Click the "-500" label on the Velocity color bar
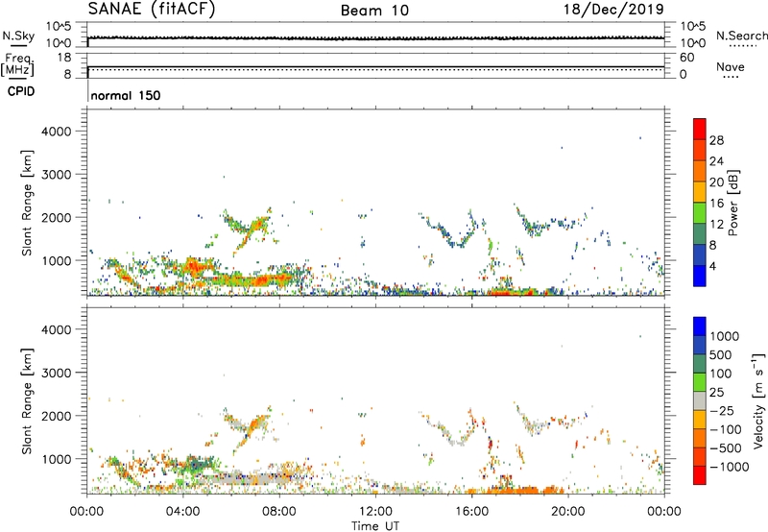The height and width of the screenshot is (532, 768). (x=726, y=447)
